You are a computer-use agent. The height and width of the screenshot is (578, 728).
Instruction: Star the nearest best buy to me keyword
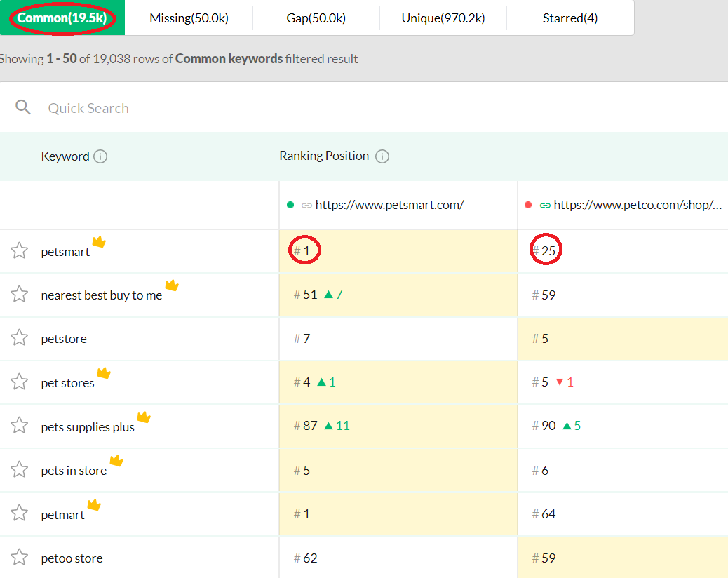[19, 295]
